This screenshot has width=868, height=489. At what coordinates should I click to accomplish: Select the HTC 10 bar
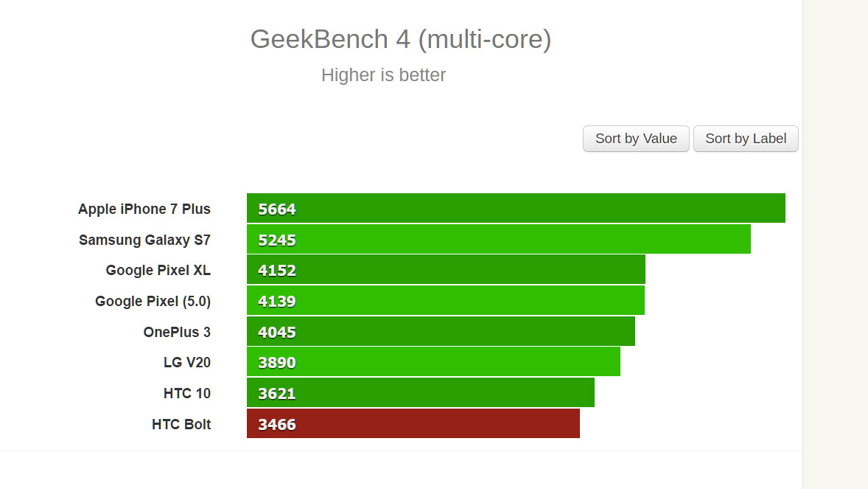[x=421, y=393]
